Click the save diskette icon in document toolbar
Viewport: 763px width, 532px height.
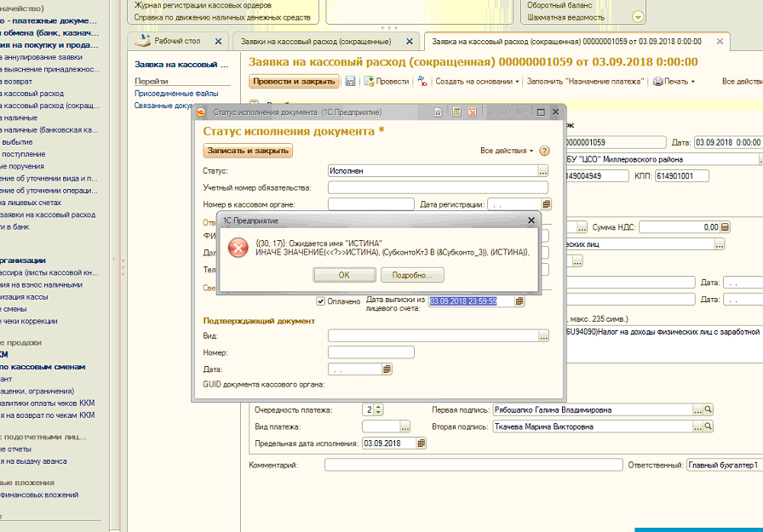pyautogui.click(x=350, y=82)
